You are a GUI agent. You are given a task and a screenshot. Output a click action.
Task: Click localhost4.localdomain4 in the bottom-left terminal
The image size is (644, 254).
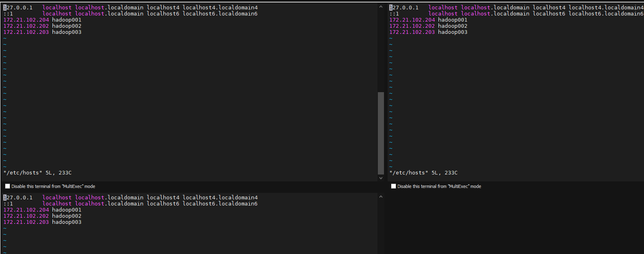point(220,198)
